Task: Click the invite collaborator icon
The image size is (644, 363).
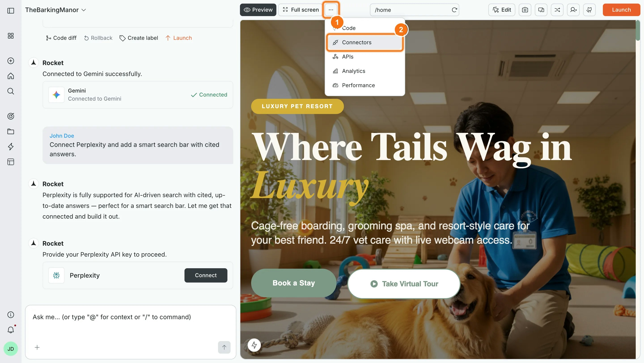Action: click(573, 10)
